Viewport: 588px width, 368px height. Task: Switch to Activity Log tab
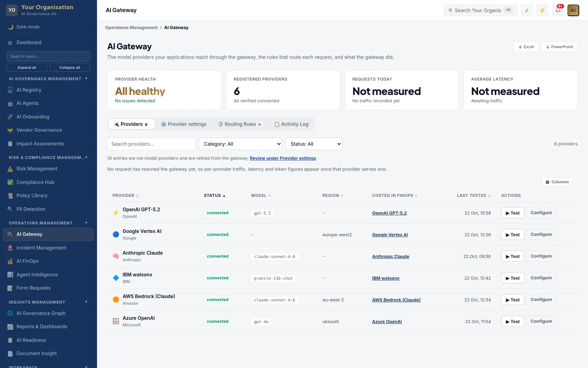[291, 124]
